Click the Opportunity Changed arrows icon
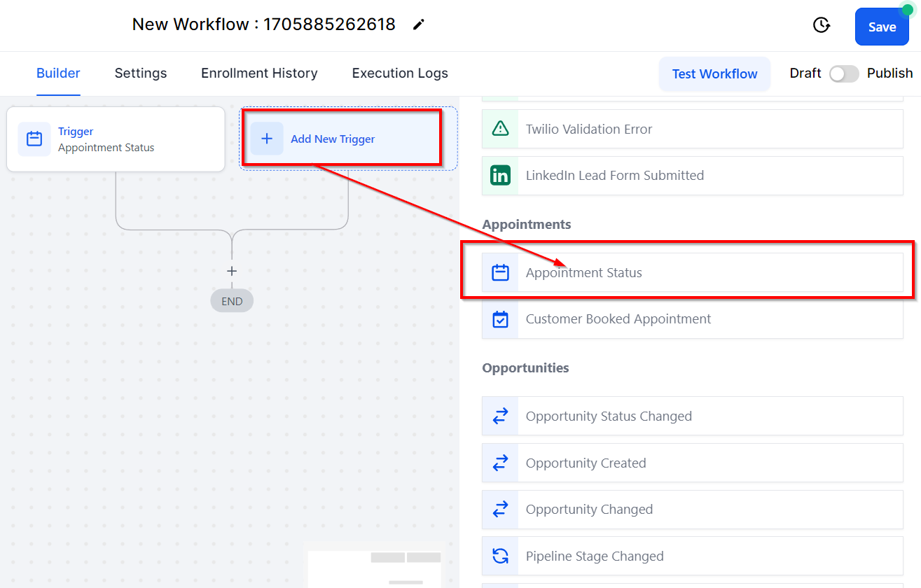 (500, 510)
